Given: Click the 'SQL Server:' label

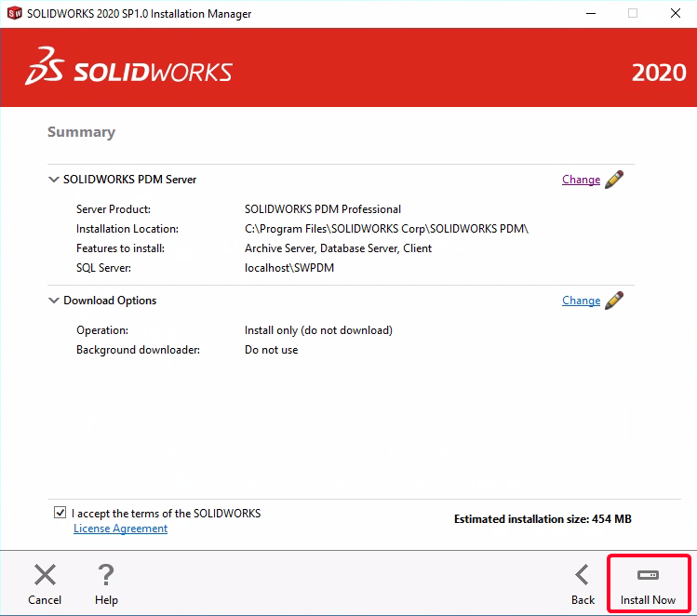Looking at the screenshot, I should 103,268.
